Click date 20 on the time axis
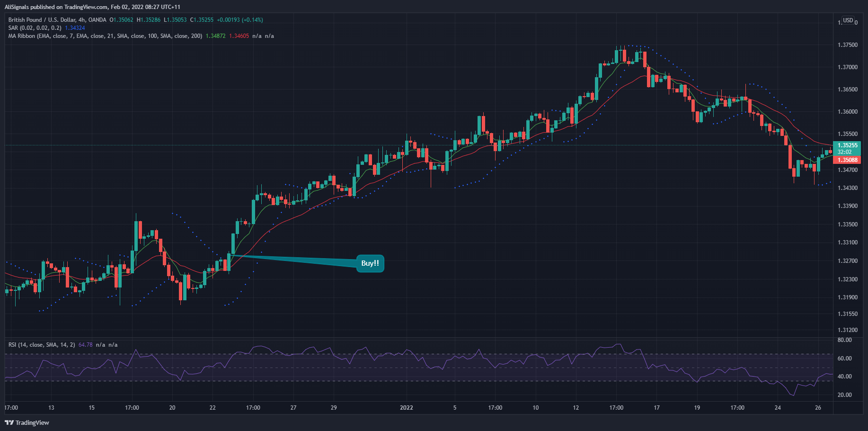The width and height of the screenshot is (868, 431). 172,408
